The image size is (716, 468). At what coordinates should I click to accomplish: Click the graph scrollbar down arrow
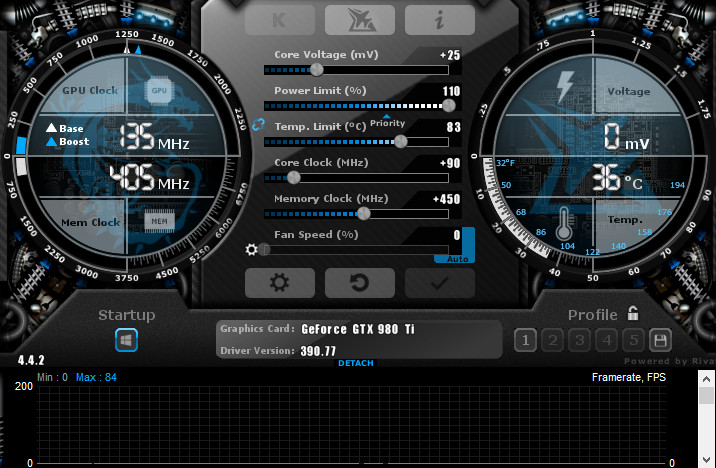click(706, 459)
